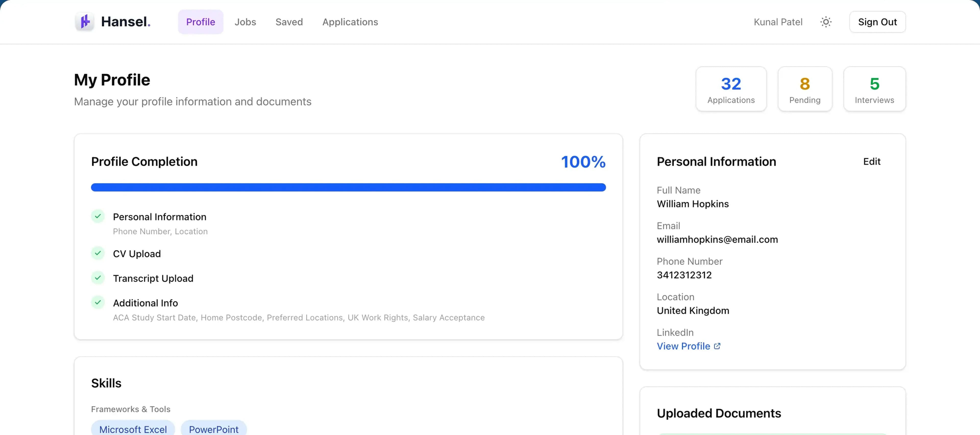Edit the Personal Information card
980x435 pixels.
(872, 161)
